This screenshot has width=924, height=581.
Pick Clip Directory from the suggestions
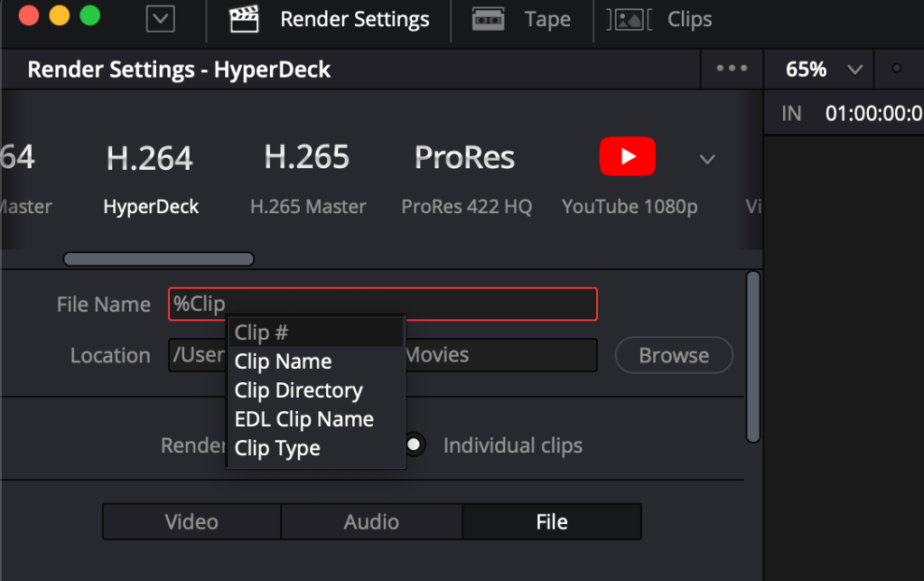[316, 390]
